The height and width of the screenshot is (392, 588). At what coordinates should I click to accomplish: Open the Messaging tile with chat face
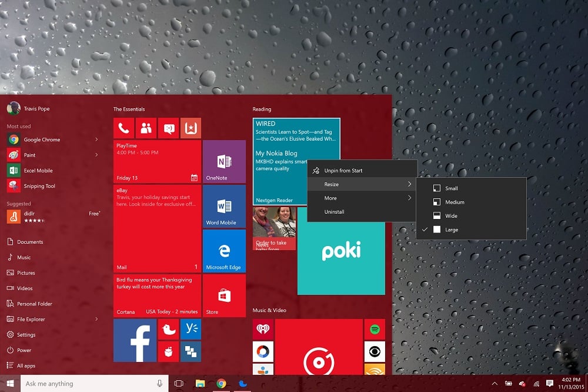pyautogui.click(x=168, y=128)
